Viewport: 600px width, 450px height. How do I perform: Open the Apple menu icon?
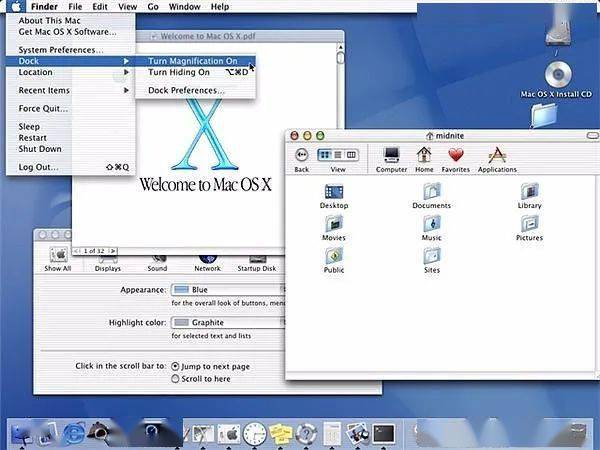pos(16,7)
